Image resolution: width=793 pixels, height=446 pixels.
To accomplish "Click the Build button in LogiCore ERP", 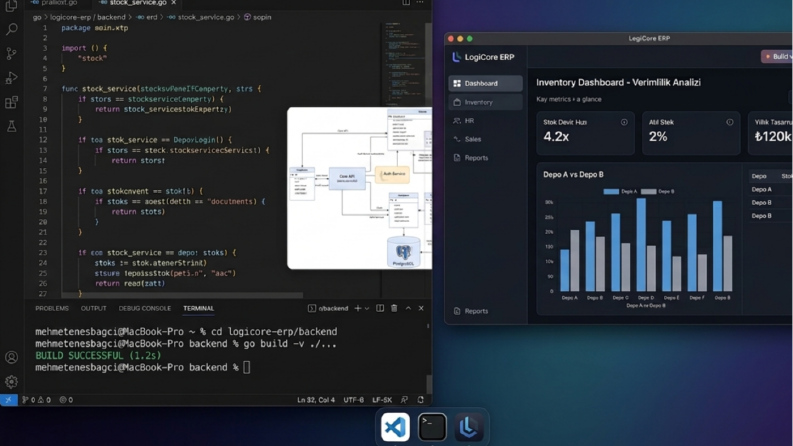I will [x=777, y=57].
